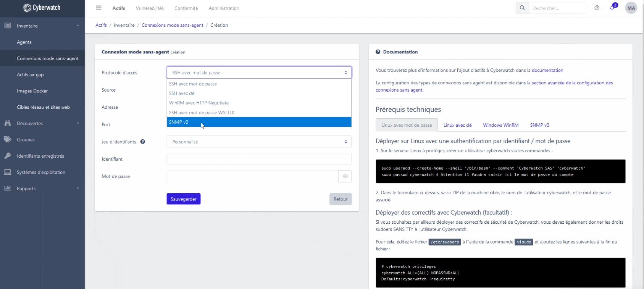This screenshot has height=289, width=644.
Task: Toggle the hamburger sidebar menu
Action: (98, 8)
